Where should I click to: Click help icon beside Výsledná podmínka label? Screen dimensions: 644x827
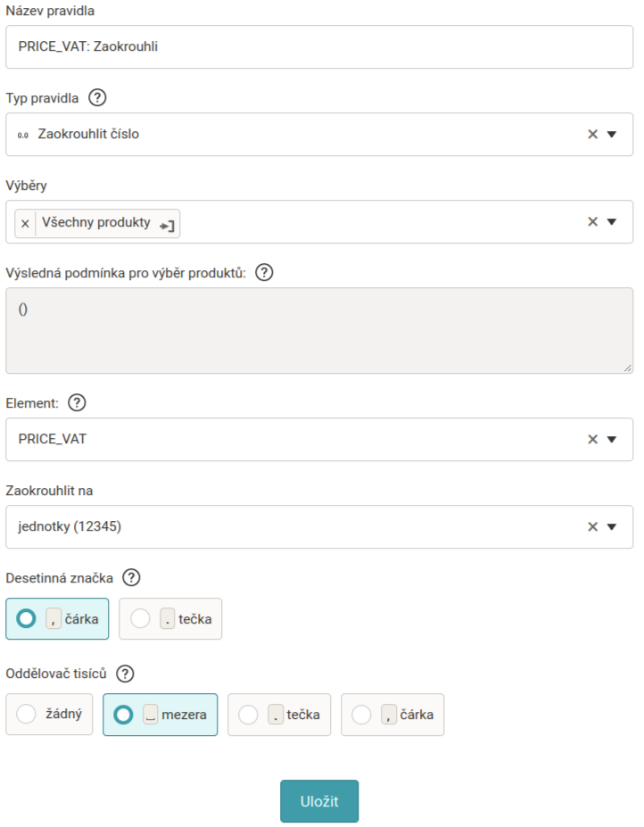click(264, 272)
